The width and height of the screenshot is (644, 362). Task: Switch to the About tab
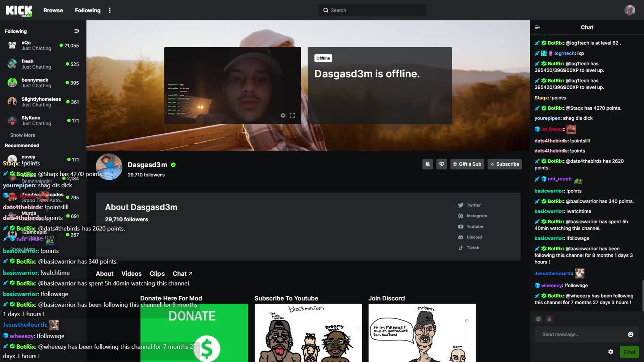[105, 274]
